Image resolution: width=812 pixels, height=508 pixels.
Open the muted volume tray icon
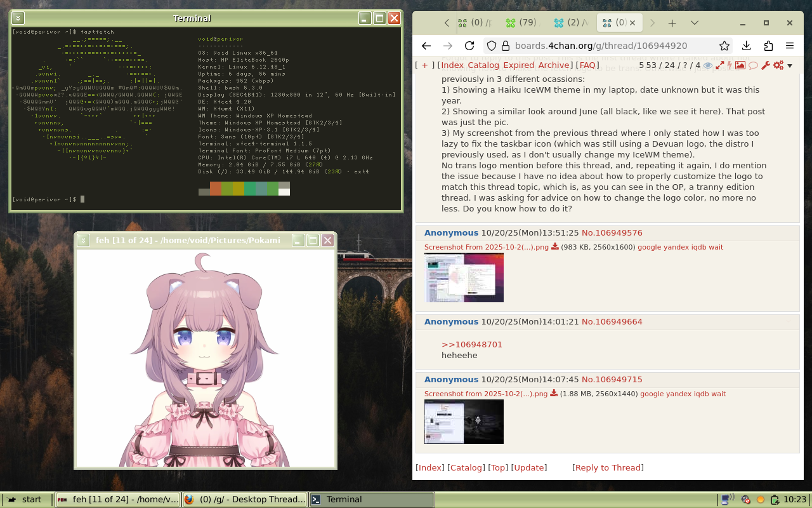pos(746,500)
